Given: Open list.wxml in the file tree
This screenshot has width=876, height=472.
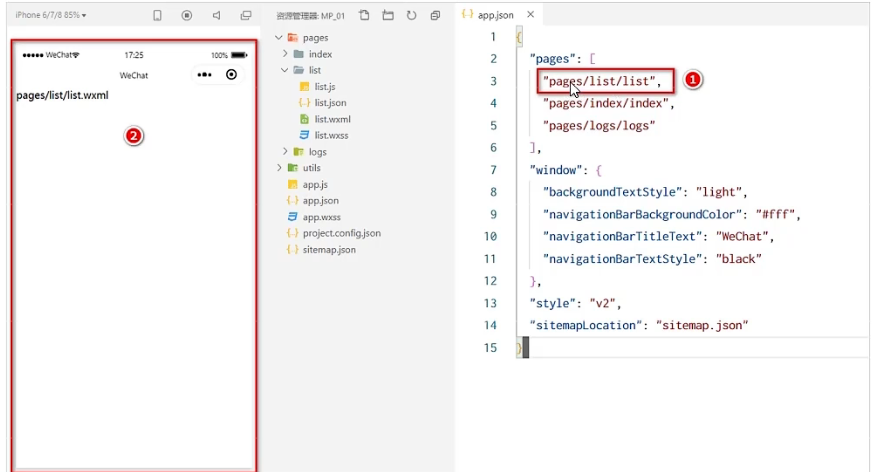Looking at the screenshot, I should coord(331,119).
